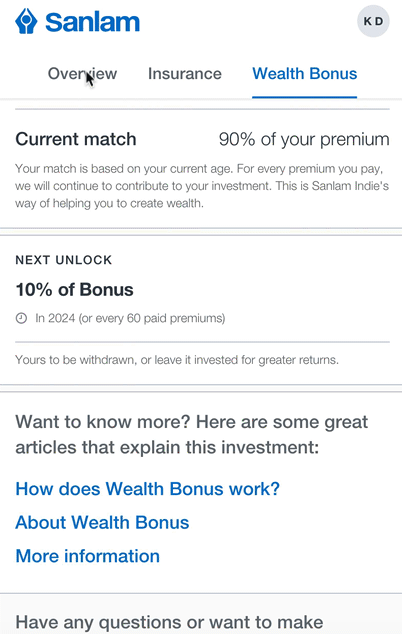Click the Have any questions heading
The height and width of the screenshot is (634, 402).
(x=169, y=623)
